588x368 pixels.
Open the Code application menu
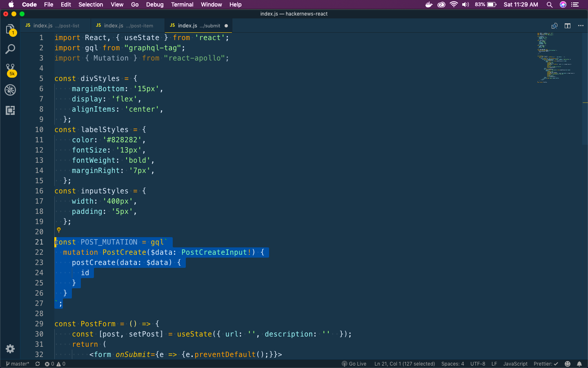pyautogui.click(x=29, y=4)
